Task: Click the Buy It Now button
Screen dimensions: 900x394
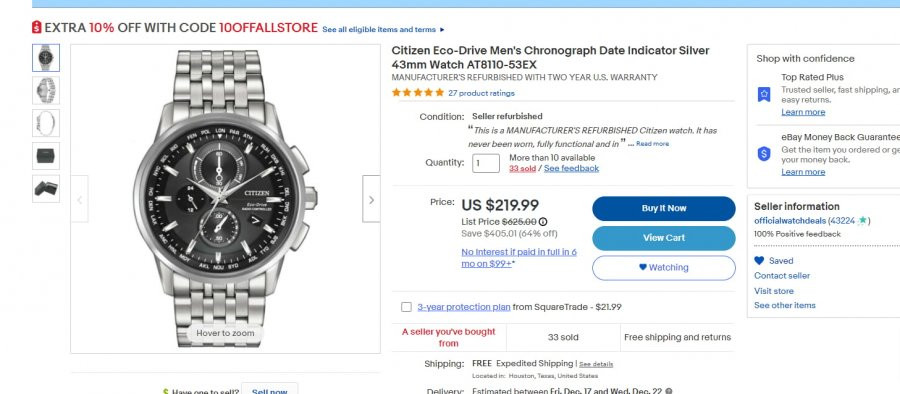Action: pos(664,208)
